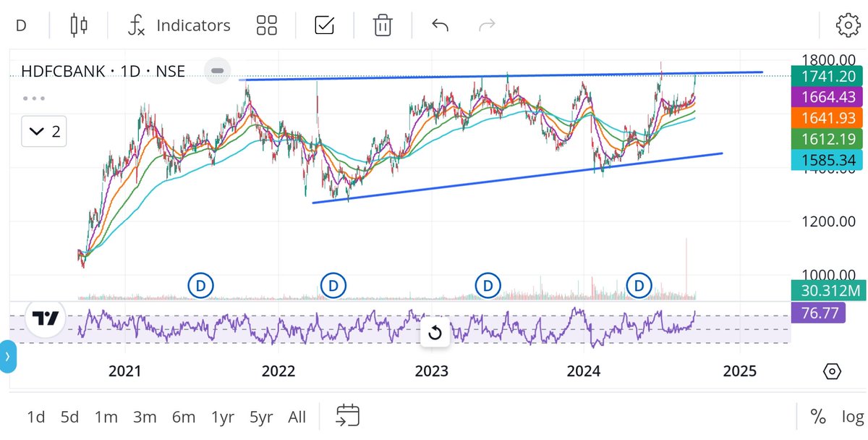Click the volume label 30.312M
Screen dimensions: 868x440
coord(828,292)
